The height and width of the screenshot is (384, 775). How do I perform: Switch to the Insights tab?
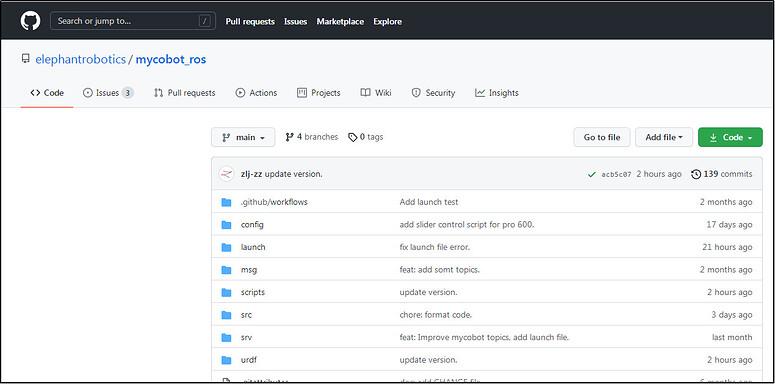click(x=497, y=92)
